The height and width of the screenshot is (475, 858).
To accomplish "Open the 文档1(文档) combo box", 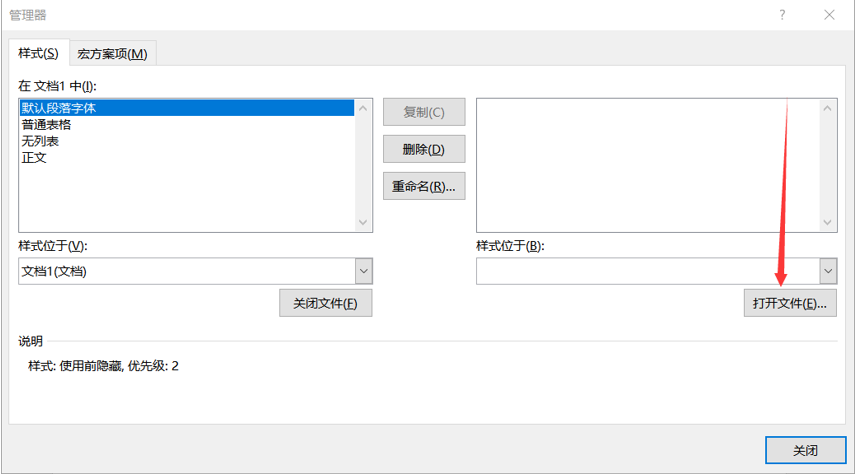I will tap(195, 271).
